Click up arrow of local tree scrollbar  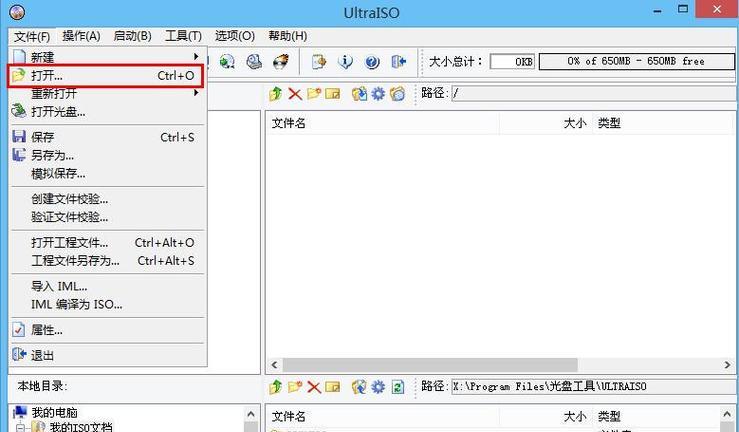pyautogui.click(x=251, y=414)
